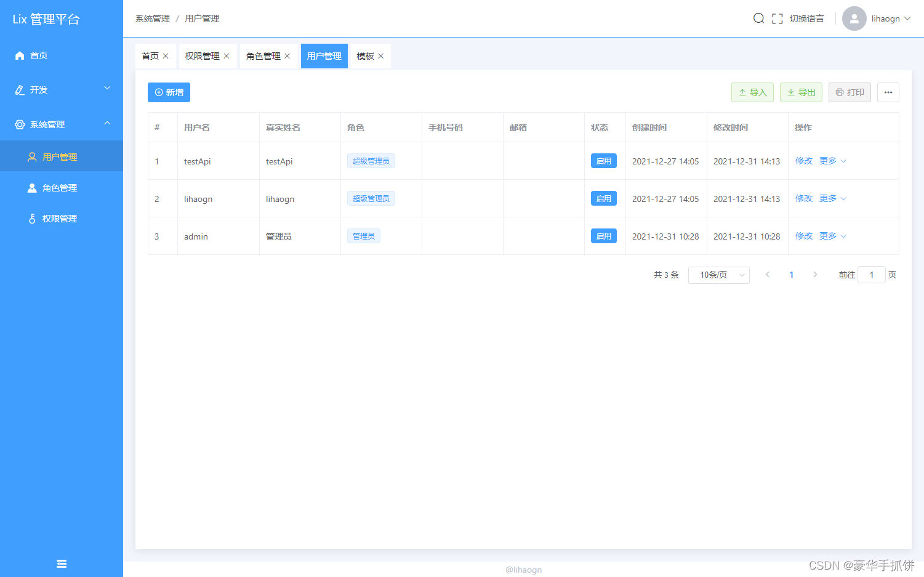This screenshot has width=924, height=577.
Task: Open 角色管理 in the sidebar menu
Action: coord(62,188)
